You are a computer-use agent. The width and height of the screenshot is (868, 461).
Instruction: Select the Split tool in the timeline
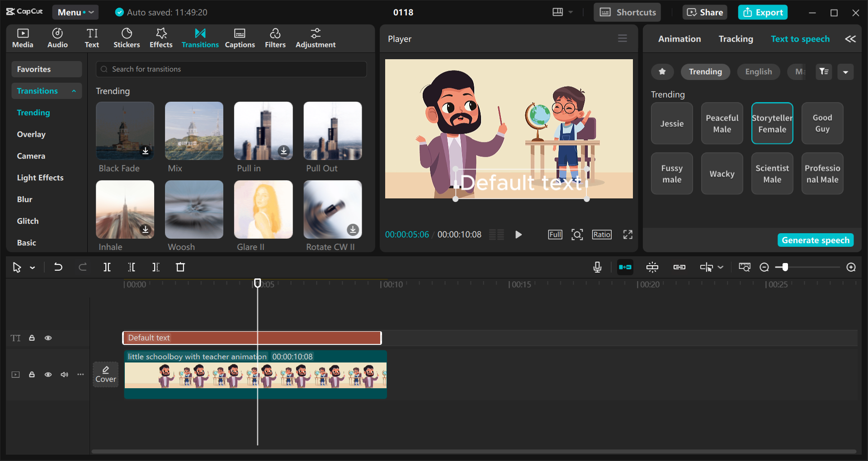click(107, 267)
